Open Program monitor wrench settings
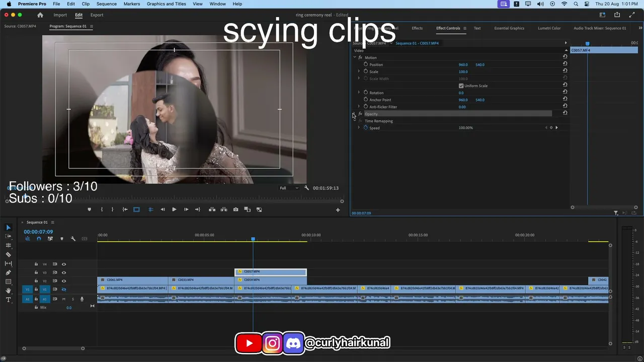Viewport: 644px width, 362px height. pyautogui.click(x=306, y=188)
